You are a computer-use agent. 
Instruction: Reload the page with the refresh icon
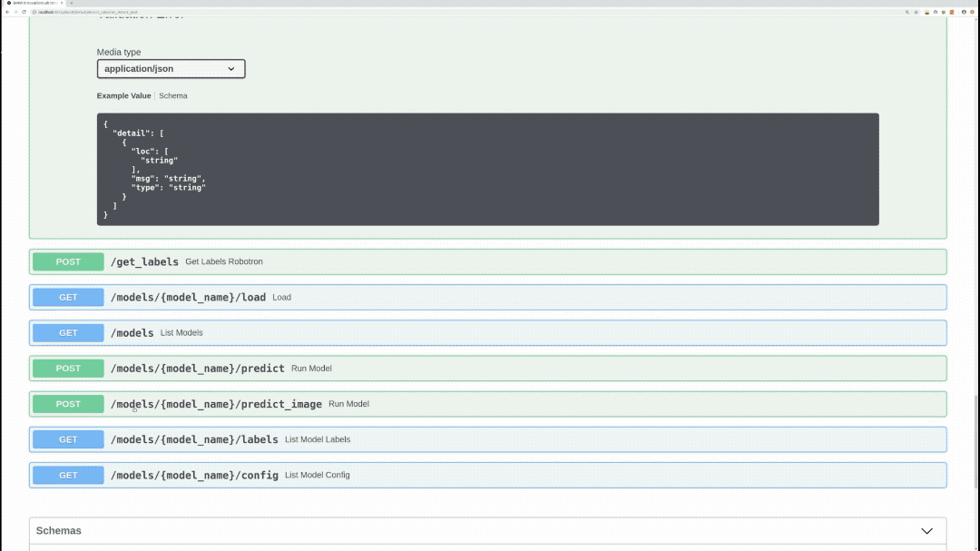tap(24, 12)
